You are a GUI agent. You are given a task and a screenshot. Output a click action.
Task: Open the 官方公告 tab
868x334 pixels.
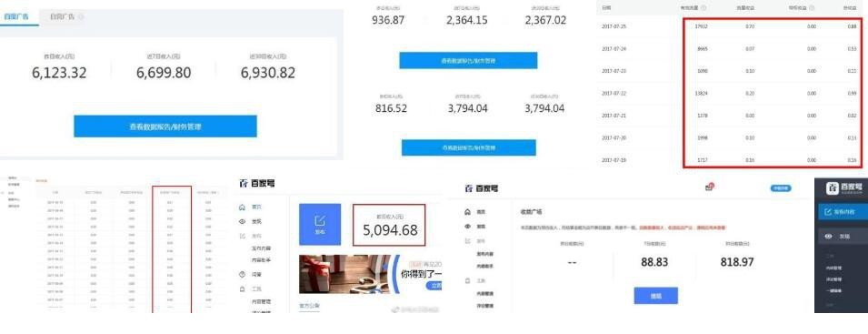(309, 305)
